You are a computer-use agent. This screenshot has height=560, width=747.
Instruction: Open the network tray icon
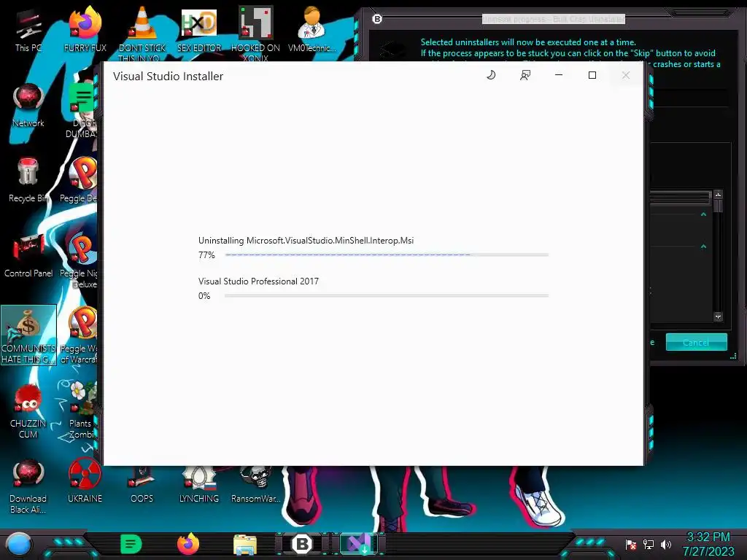click(x=649, y=544)
